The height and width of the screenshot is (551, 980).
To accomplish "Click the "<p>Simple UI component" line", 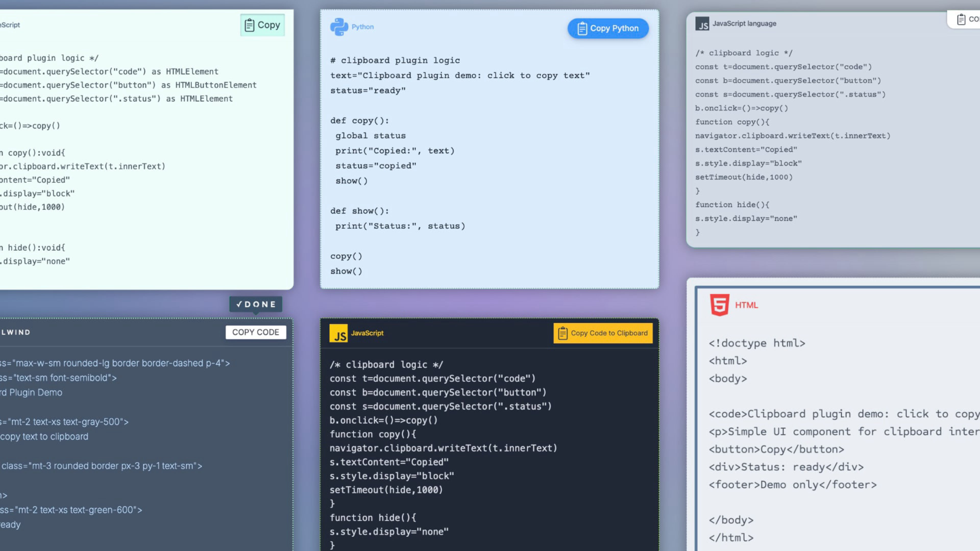I will [x=844, y=432].
